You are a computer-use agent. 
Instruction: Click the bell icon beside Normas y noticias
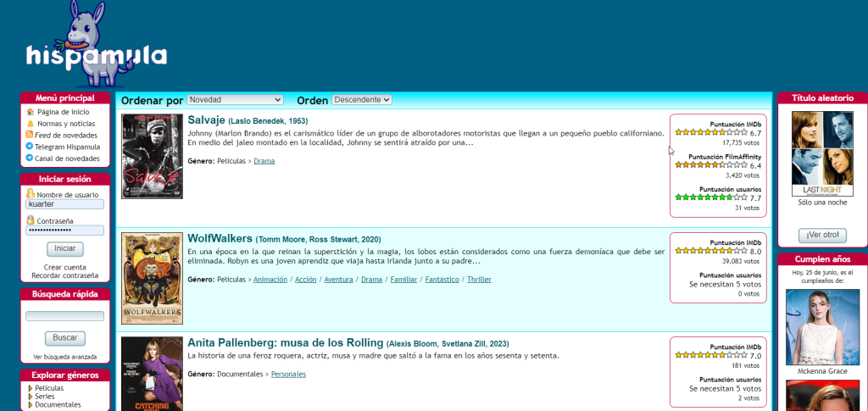(x=30, y=124)
